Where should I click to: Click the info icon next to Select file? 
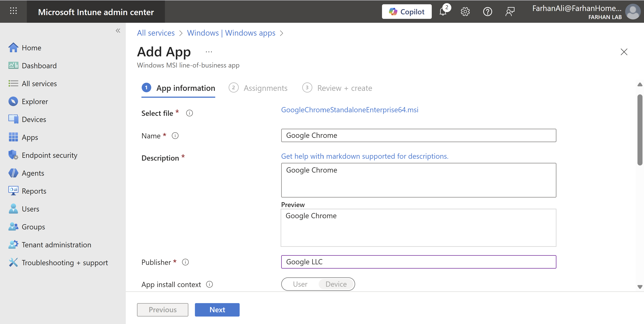point(190,113)
